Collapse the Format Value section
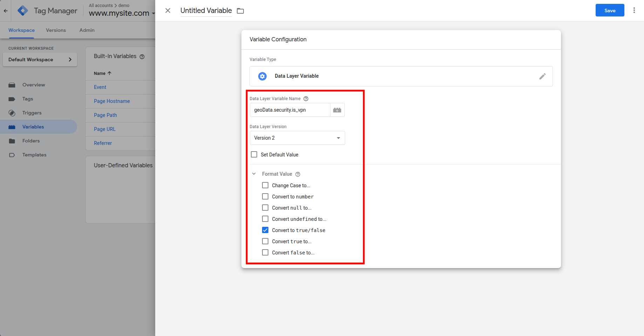Screen dimensions: 644x336 click(x=254, y=174)
